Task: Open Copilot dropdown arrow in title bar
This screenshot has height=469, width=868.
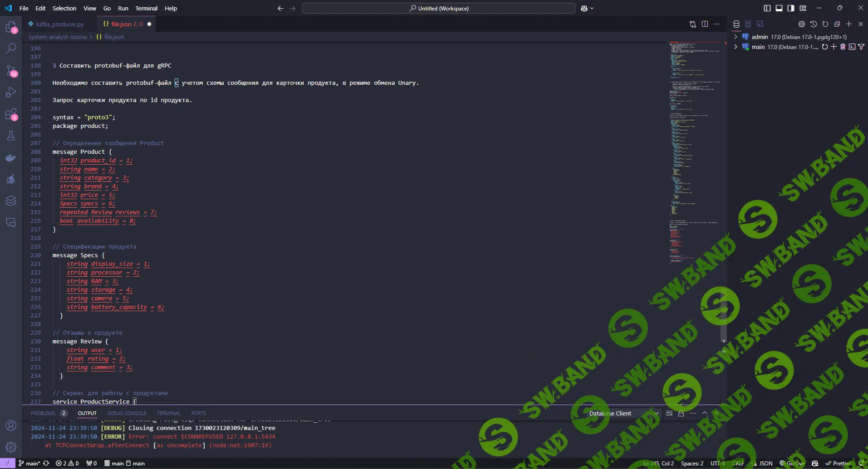Action: 592,8
